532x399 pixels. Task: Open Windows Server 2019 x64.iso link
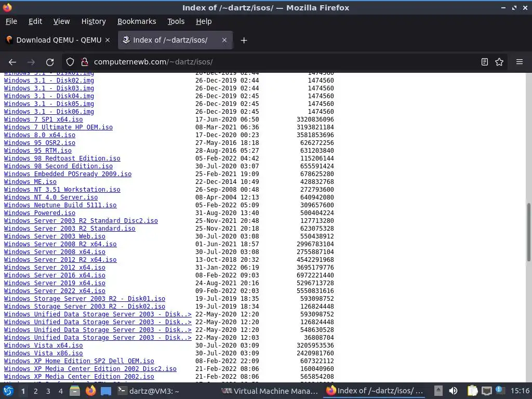[x=55, y=283]
